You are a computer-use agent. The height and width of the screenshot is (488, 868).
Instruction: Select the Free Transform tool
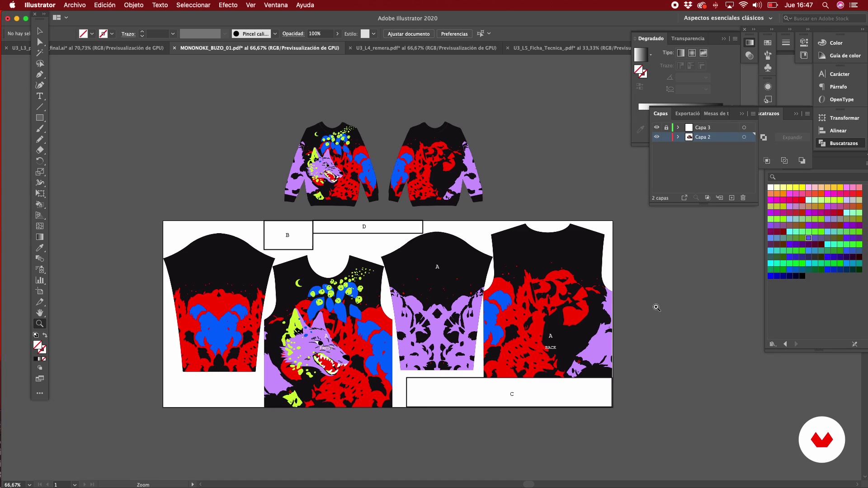coord(40,193)
